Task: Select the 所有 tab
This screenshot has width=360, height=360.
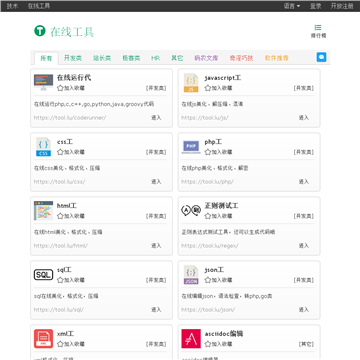Action: point(46,58)
